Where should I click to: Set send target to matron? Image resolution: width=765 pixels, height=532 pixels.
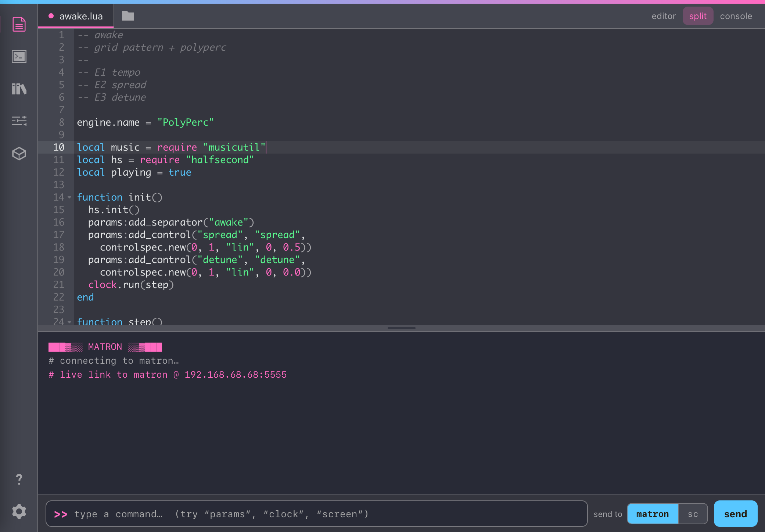tap(653, 514)
